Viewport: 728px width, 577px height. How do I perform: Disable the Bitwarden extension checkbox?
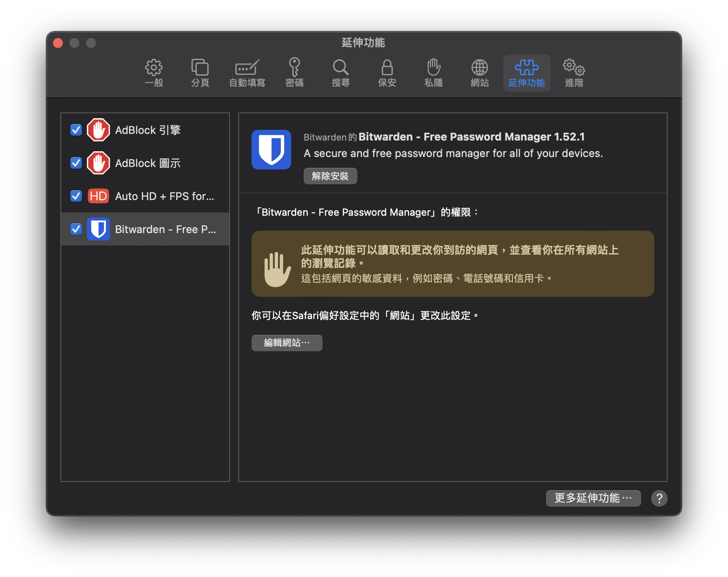click(76, 229)
